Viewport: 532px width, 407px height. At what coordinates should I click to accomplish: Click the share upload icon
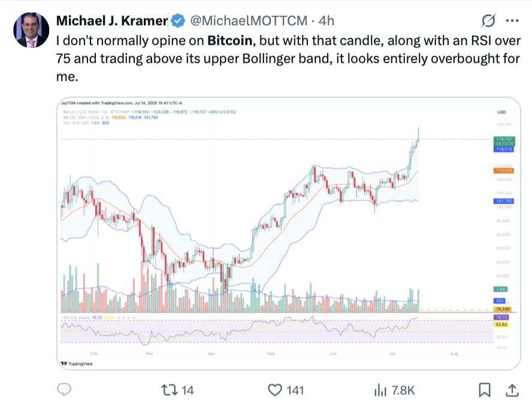(x=511, y=390)
